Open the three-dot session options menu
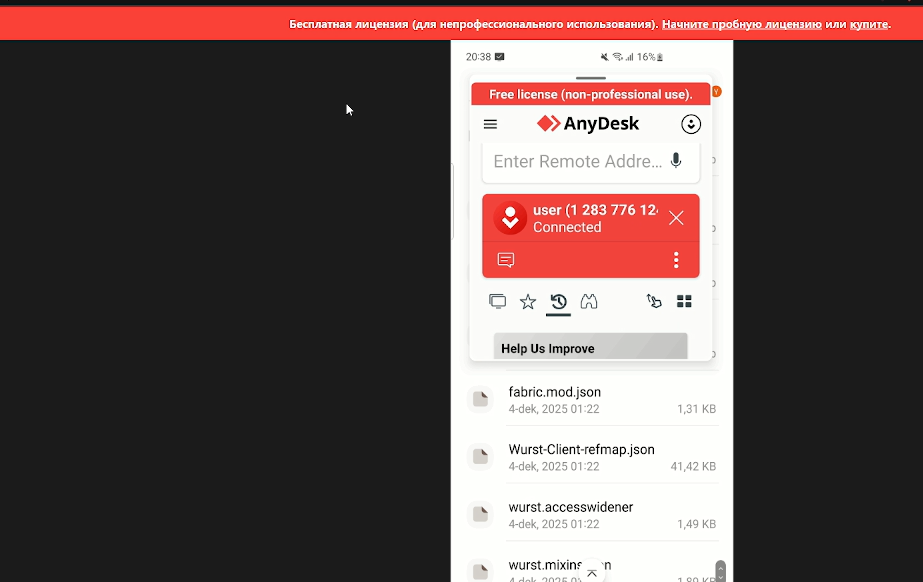Screen dimensions: 923x582 pos(676,260)
